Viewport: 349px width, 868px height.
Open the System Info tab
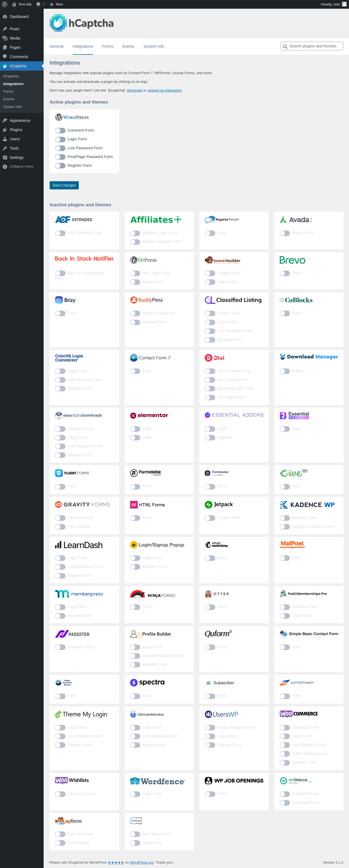pos(154,47)
